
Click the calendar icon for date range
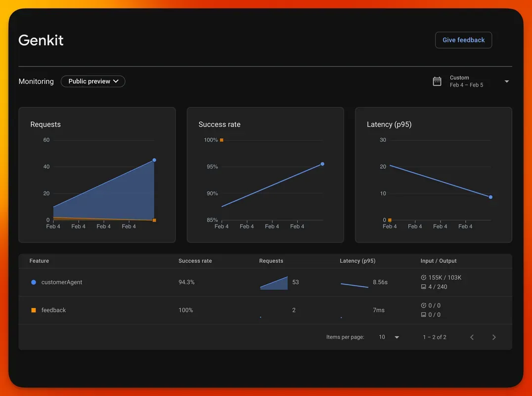coord(437,81)
